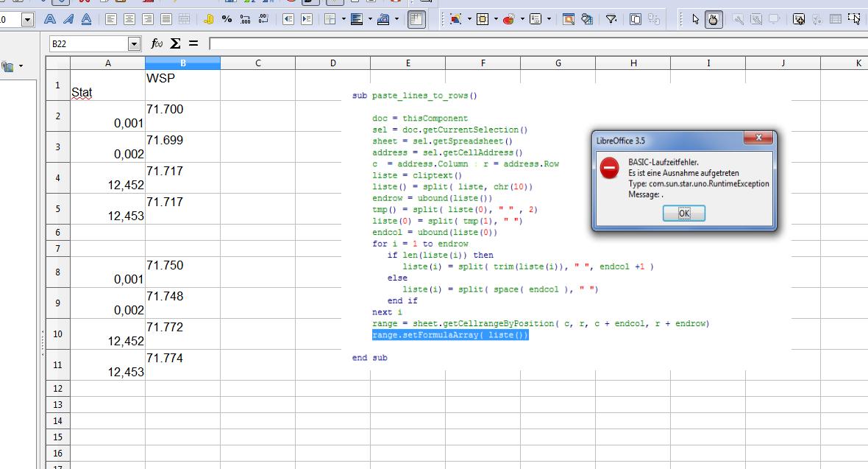
Task: Decrease indent of the cell
Action: 288,19
